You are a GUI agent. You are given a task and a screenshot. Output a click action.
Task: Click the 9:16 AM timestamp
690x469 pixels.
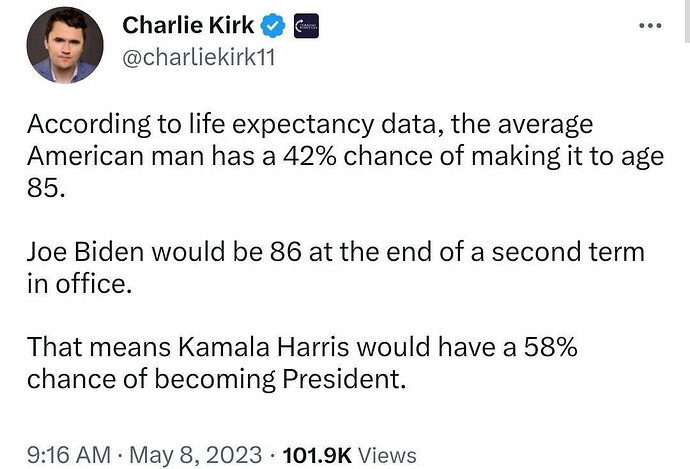tap(69, 454)
